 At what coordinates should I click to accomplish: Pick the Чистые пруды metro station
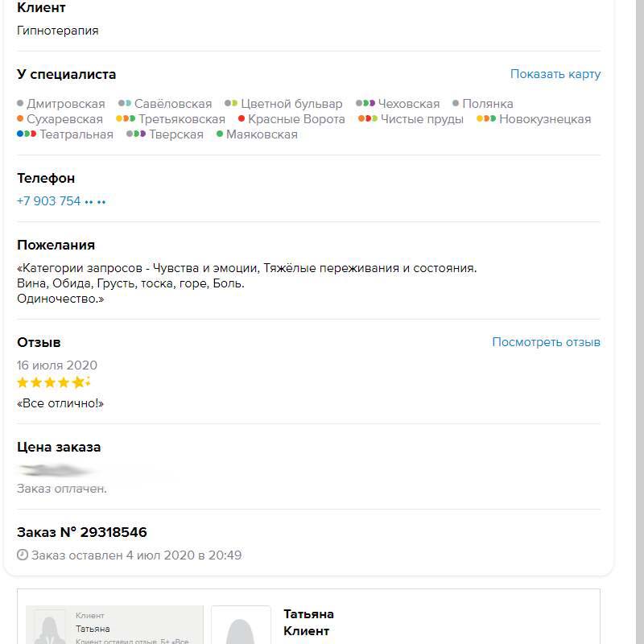point(422,119)
